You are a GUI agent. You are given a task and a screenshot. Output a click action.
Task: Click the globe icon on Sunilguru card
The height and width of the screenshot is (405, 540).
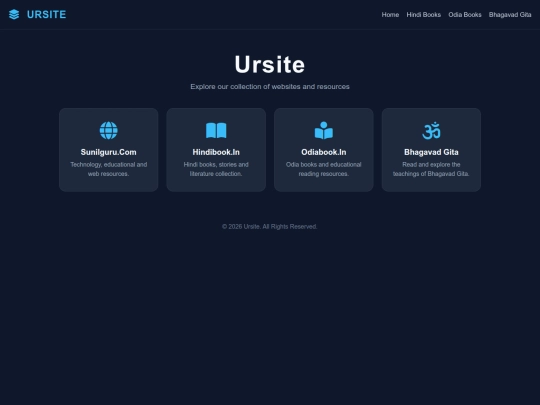[x=108, y=131]
